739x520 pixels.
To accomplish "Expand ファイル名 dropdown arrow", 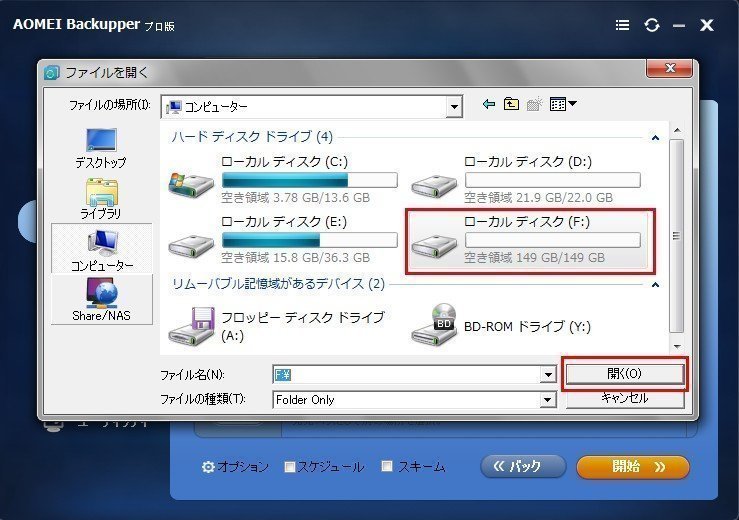I will click(x=548, y=375).
